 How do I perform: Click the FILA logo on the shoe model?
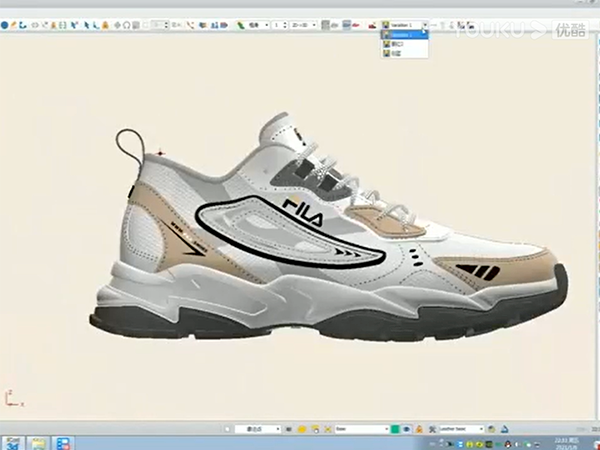tap(297, 207)
